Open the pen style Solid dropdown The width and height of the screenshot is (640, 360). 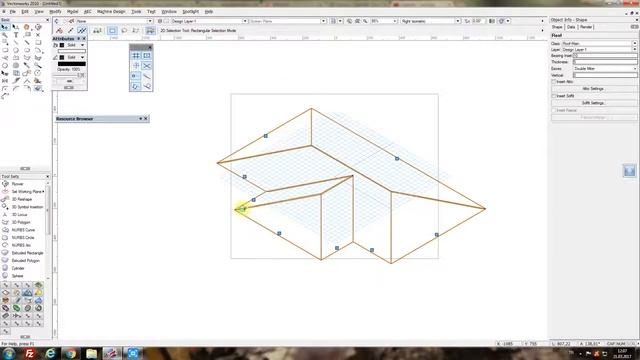(75, 58)
